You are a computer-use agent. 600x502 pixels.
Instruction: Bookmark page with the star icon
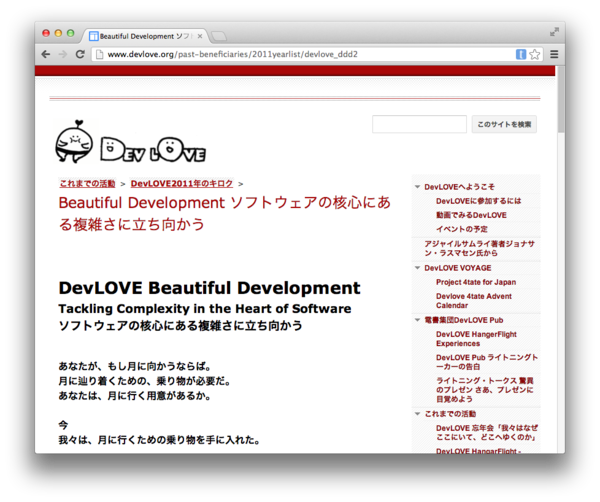click(x=535, y=54)
